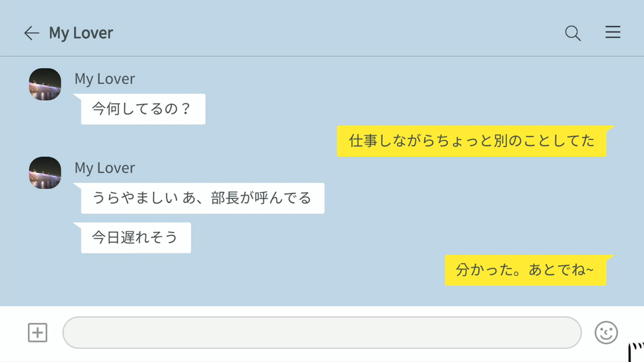The width and height of the screenshot is (644, 362).
Task: Focus the message text input field
Action: (x=322, y=332)
